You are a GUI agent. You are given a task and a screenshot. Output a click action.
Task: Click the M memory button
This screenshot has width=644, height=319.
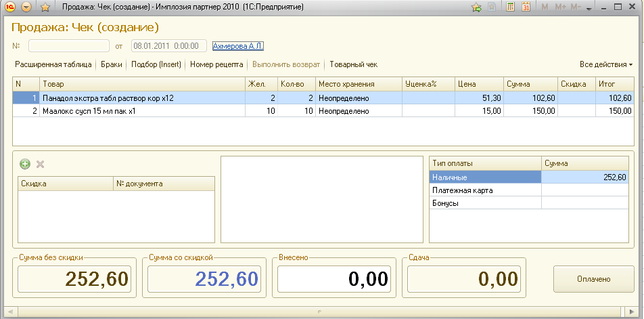point(545,7)
